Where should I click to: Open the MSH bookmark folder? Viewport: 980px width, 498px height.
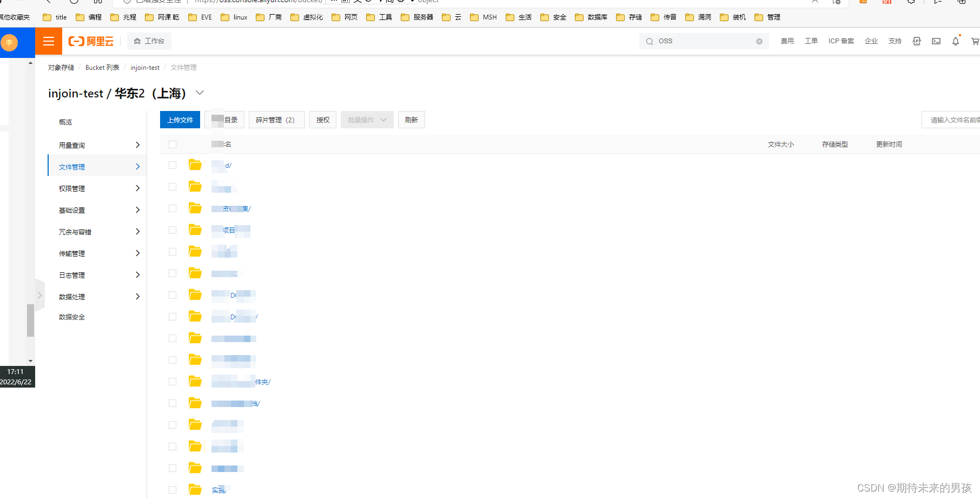coord(484,17)
